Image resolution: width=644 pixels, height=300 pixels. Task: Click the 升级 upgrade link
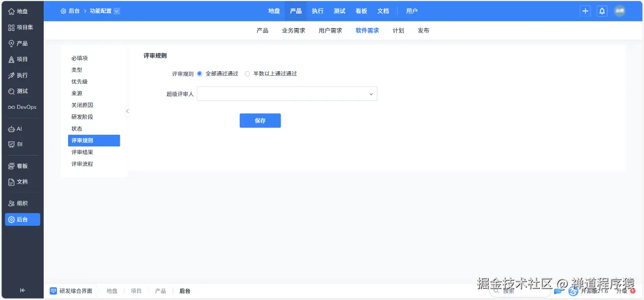coord(622,291)
